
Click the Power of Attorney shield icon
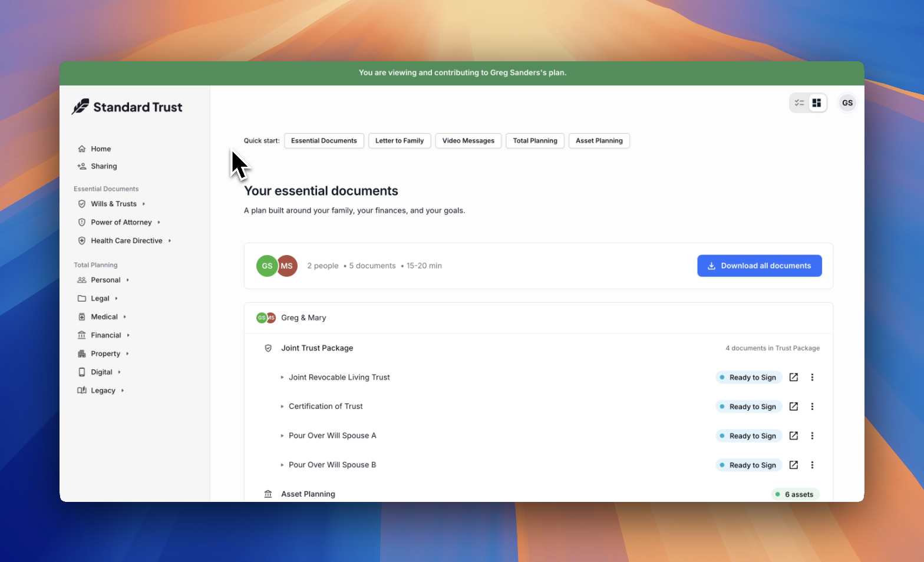pos(82,222)
